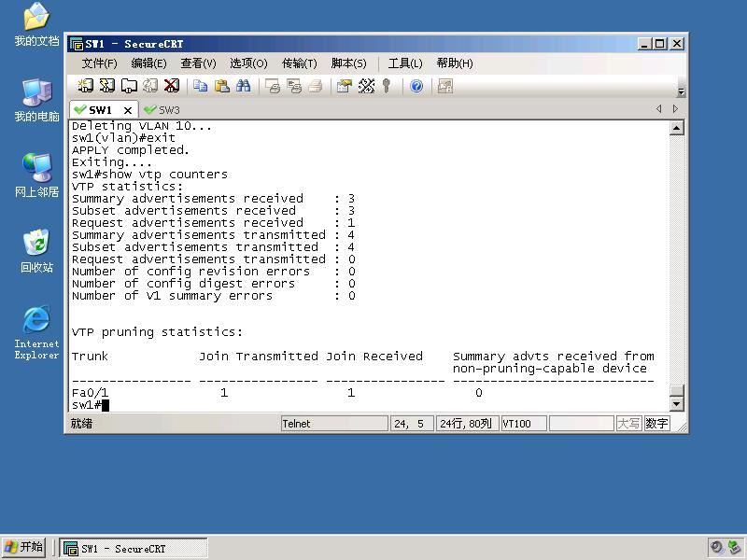Viewport: 747px width, 560px height.
Task: Click the network system tray icon
Action: click(734, 548)
